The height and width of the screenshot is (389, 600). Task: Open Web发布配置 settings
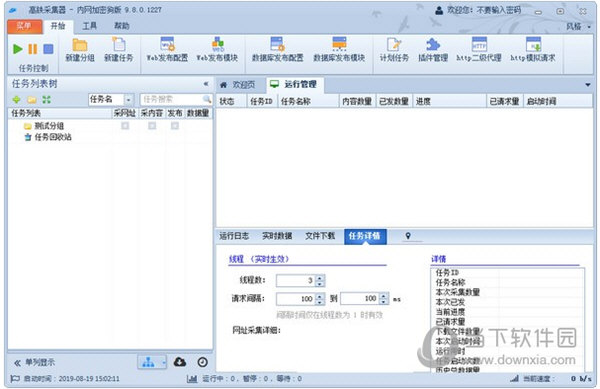click(x=167, y=50)
